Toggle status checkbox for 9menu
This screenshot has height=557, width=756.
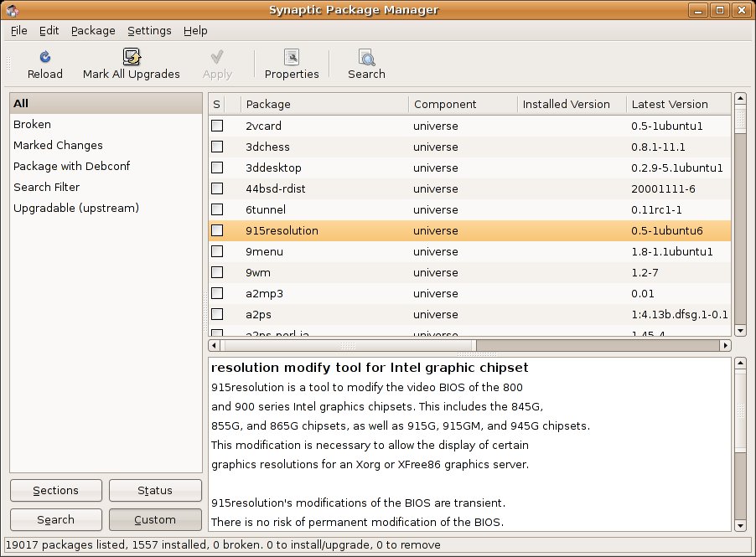[217, 251]
